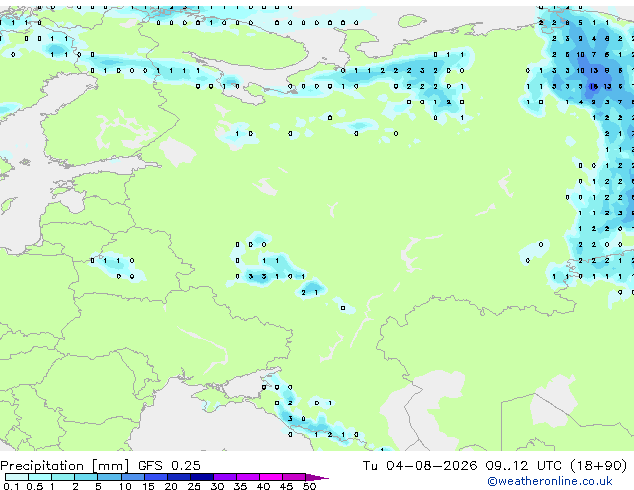Select the 45–50 mm legend swatch
Screen dimensions: 634x490
click(294, 477)
